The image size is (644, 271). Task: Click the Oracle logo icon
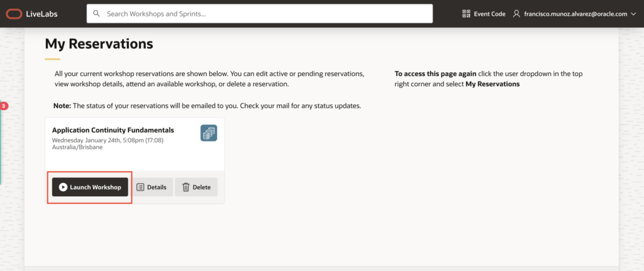(14, 14)
